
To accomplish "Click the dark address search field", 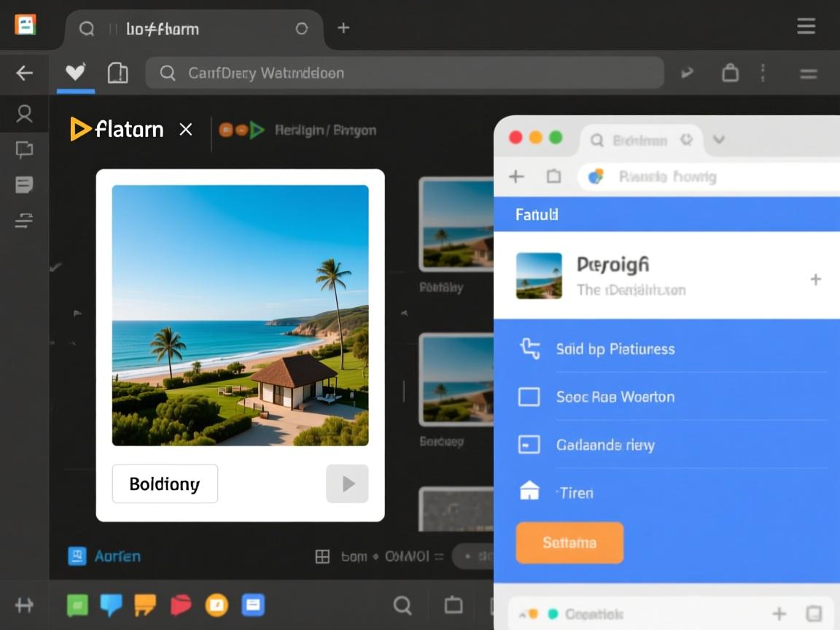I will pos(405,73).
